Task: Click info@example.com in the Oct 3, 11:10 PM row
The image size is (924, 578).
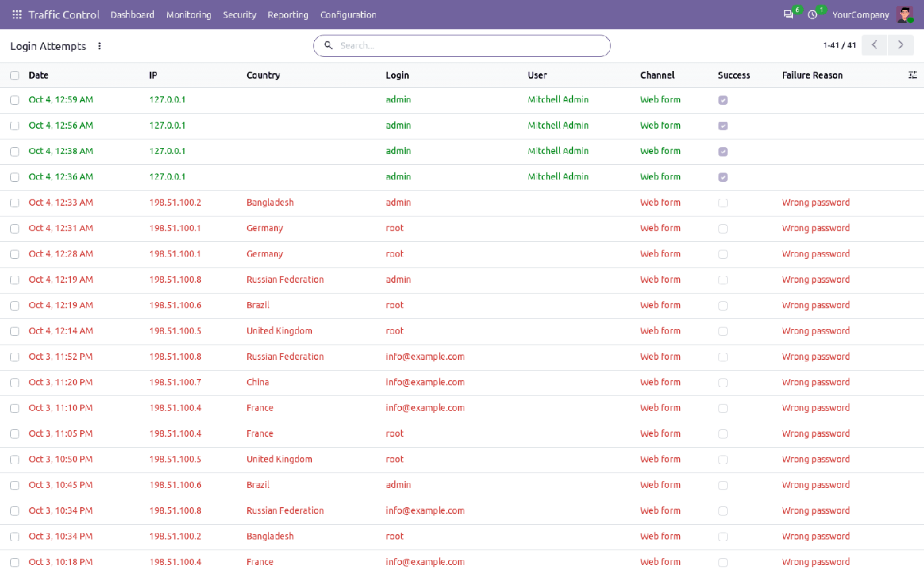Action: pos(425,408)
